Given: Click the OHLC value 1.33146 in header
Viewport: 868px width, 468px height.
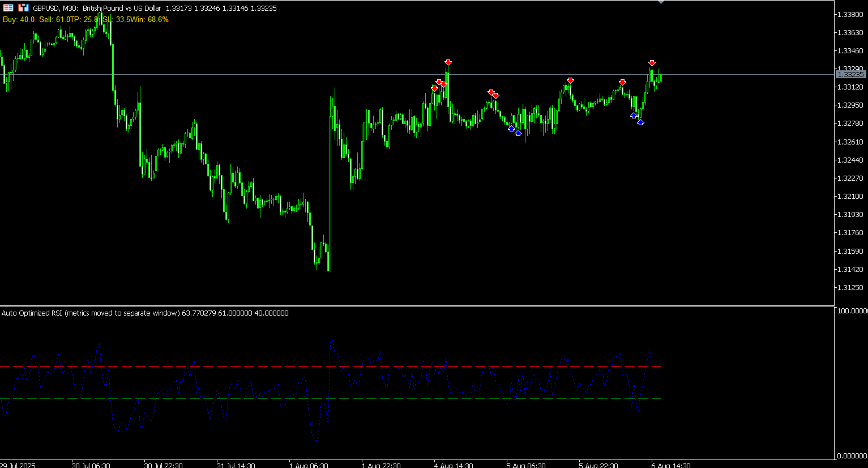Looking at the screenshot, I should (236, 8).
